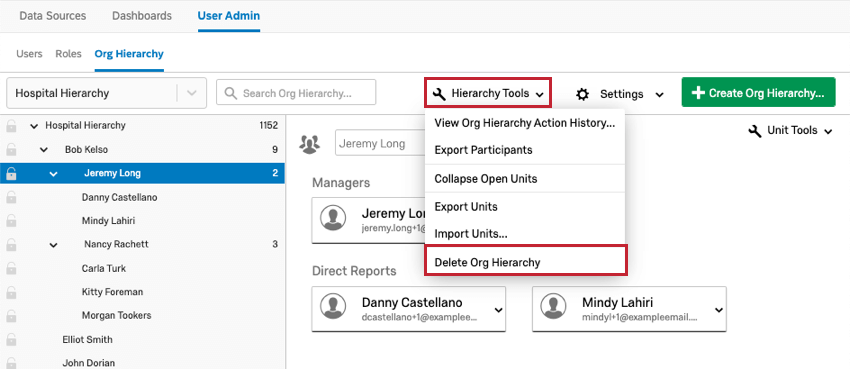
Task: Click Jeremy Long manager avatar icon
Action: (333, 219)
